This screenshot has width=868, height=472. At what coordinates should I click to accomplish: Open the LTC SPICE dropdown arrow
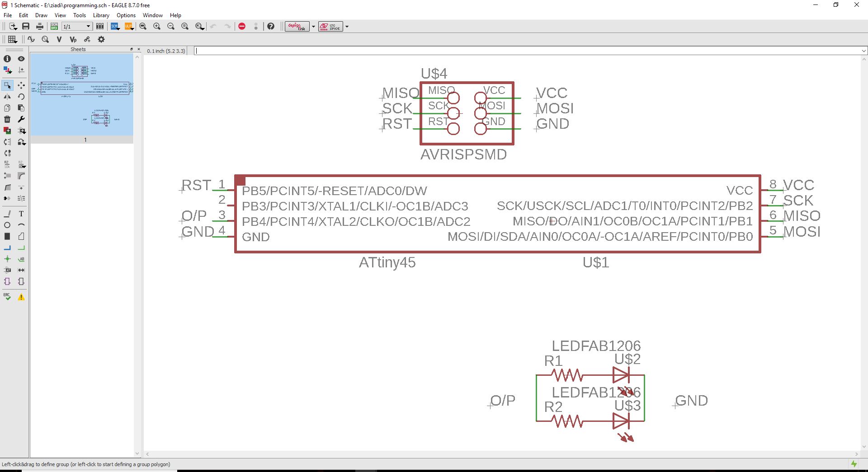click(x=347, y=26)
